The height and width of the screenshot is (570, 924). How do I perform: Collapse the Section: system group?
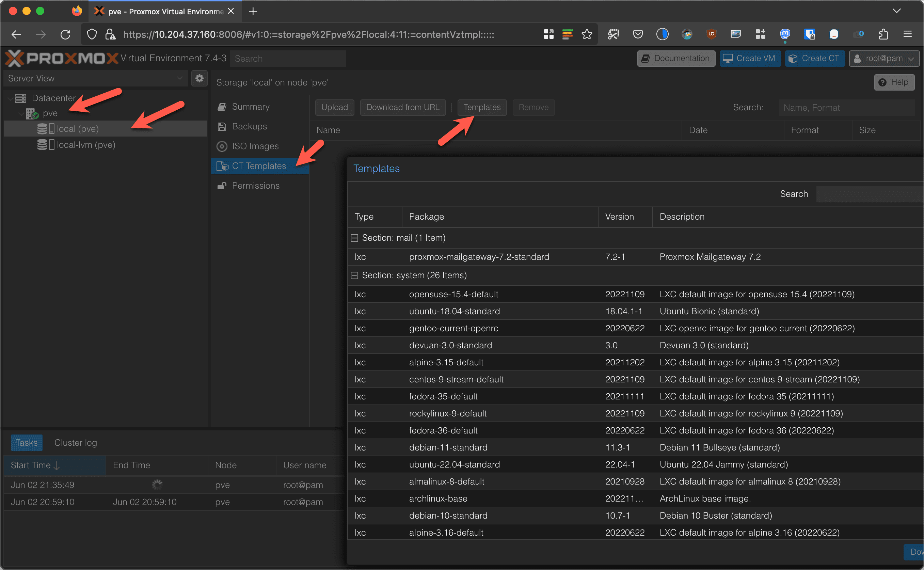pyautogui.click(x=354, y=275)
